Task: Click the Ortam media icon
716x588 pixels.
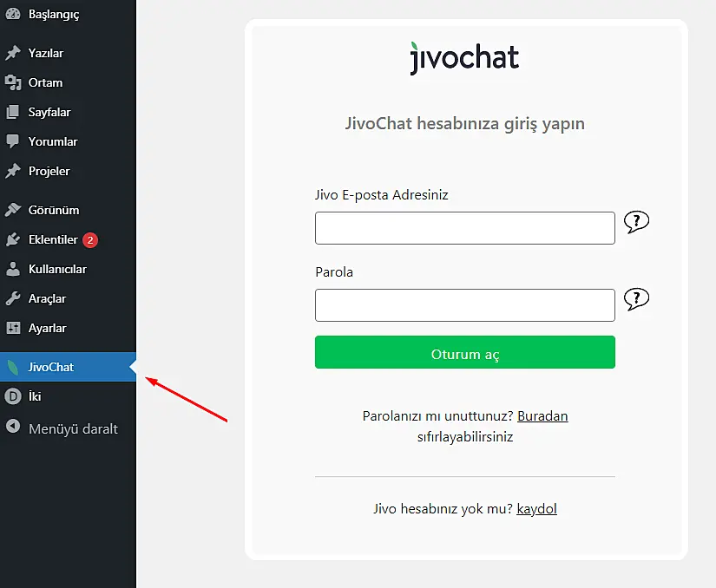Action: pyautogui.click(x=13, y=82)
